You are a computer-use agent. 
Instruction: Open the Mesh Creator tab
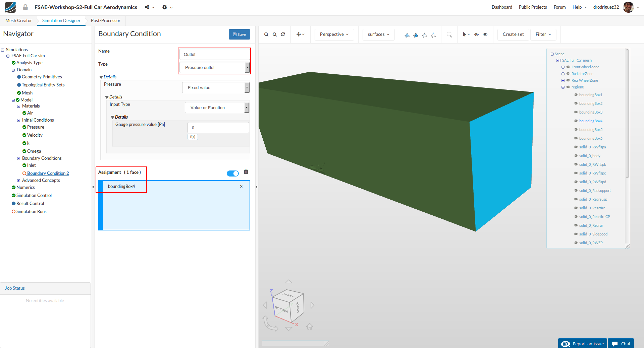coord(18,20)
